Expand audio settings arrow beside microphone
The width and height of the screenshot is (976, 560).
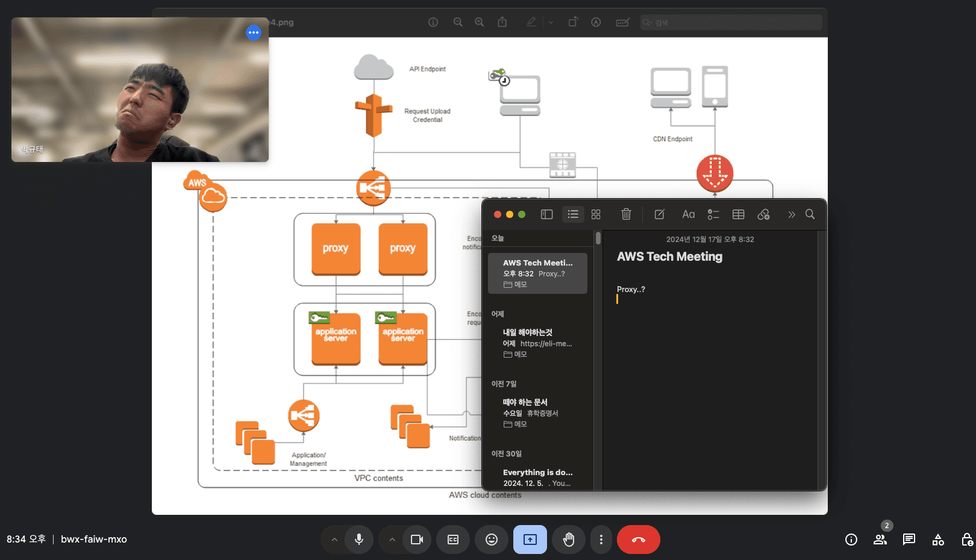(x=334, y=540)
